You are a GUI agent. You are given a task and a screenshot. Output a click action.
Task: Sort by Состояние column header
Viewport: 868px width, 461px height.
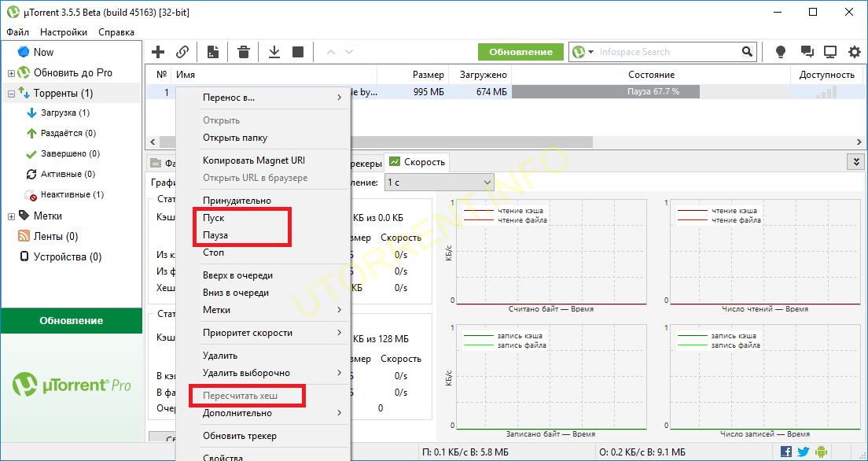pos(651,75)
